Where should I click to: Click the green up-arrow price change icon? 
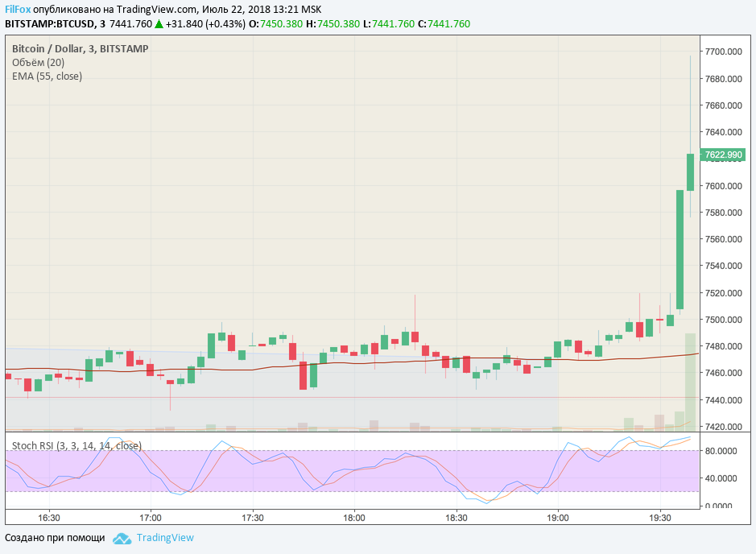(x=159, y=24)
